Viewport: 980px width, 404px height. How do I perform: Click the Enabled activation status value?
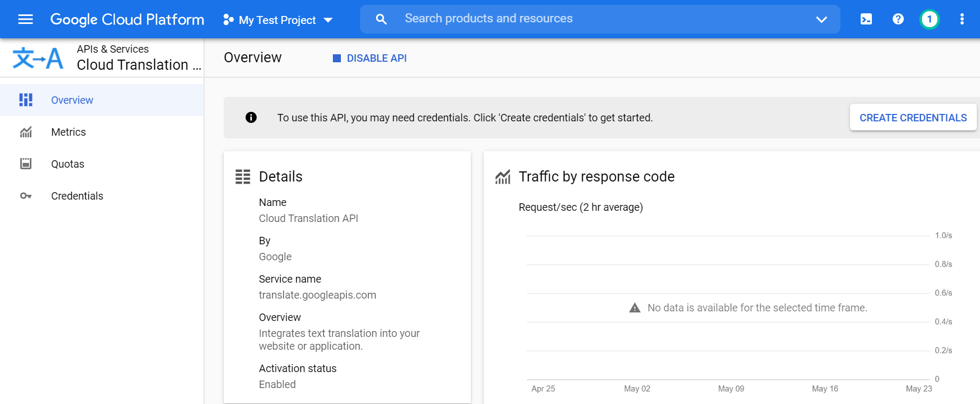click(277, 384)
